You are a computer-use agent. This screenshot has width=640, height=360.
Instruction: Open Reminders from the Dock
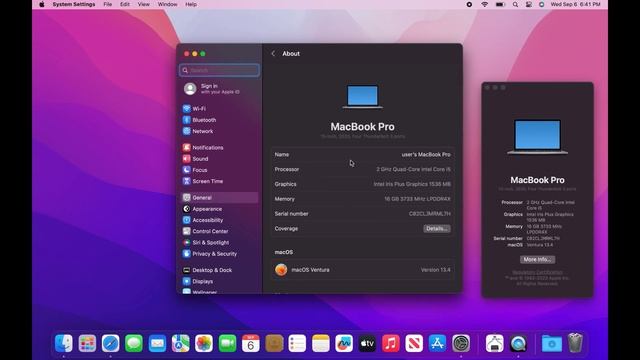297,343
